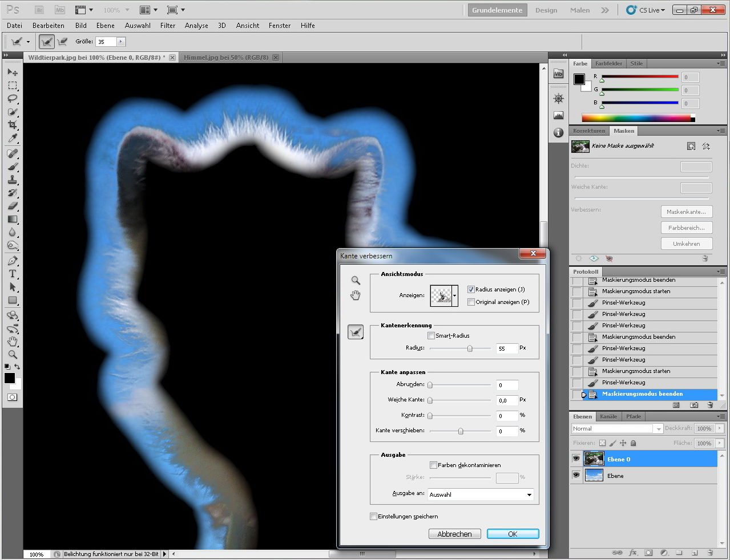Switch to the Korrekturen tab

point(589,131)
